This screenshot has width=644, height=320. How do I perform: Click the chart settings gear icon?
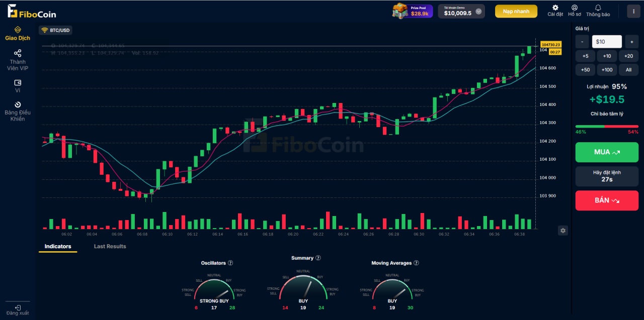pos(563,231)
